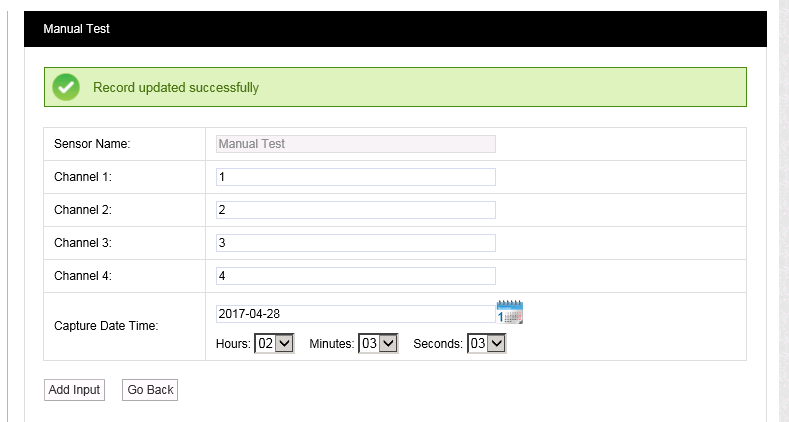Click the 'Channel 1:' label

82,177
